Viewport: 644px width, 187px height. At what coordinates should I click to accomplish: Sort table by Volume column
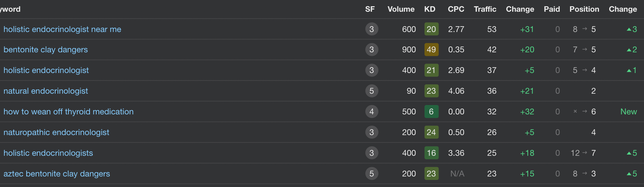(401, 9)
